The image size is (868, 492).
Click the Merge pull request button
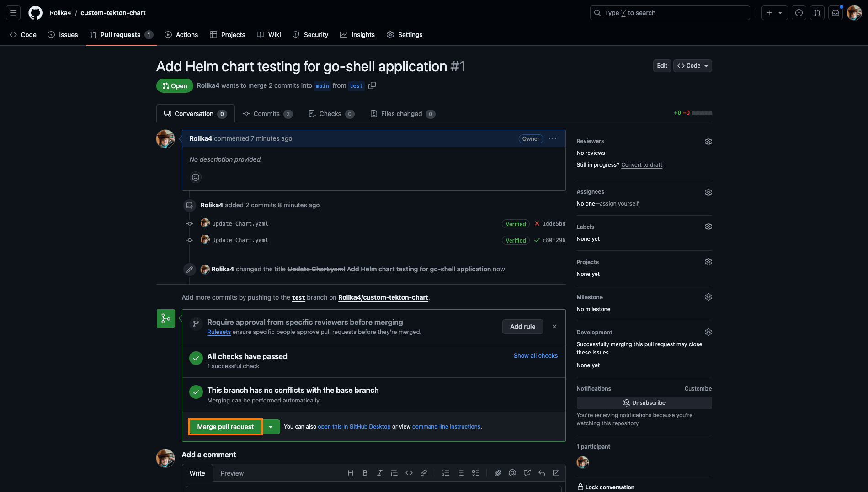pyautogui.click(x=225, y=427)
